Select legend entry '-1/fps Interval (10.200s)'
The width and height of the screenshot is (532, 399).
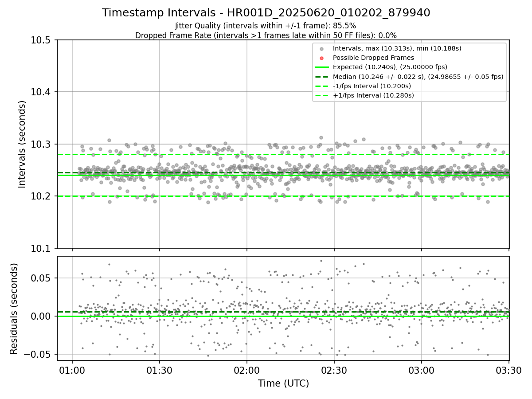tap(372, 86)
